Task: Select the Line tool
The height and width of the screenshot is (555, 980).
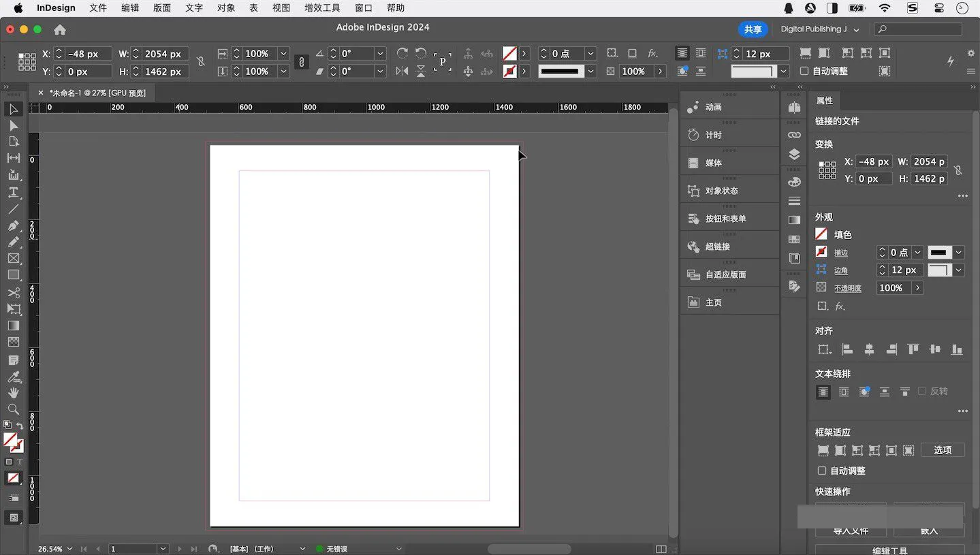Action: (13, 209)
